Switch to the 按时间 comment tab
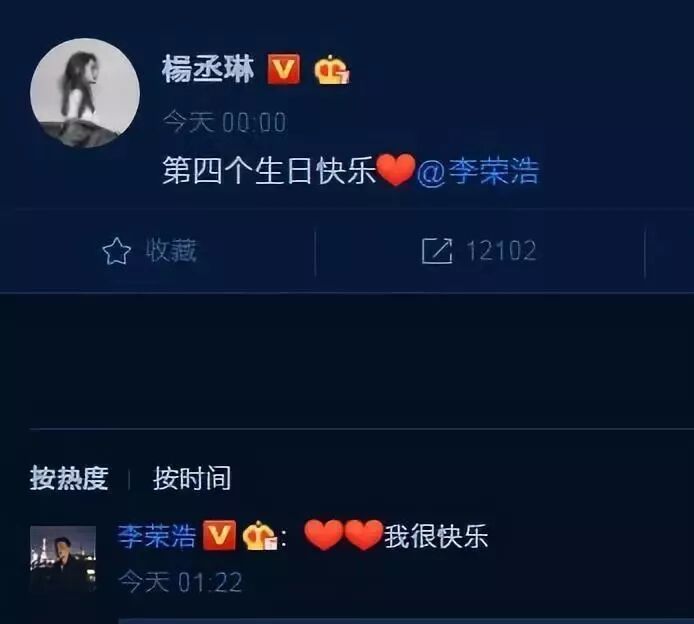 [192, 478]
